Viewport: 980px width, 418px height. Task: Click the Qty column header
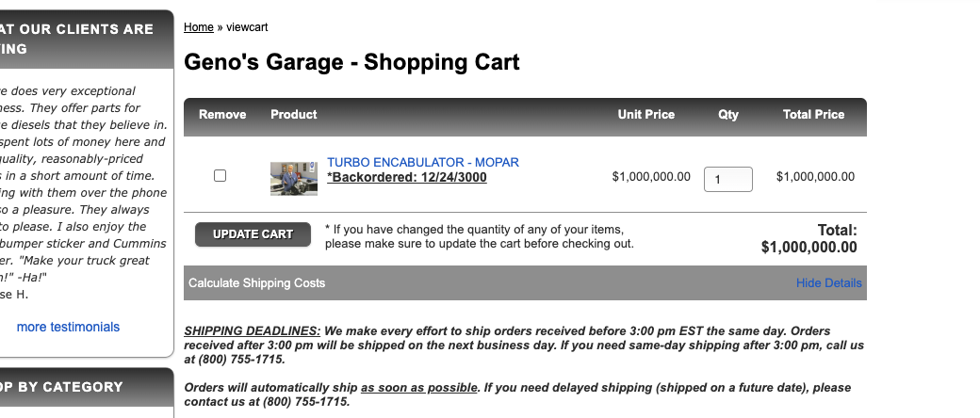[728, 114]
